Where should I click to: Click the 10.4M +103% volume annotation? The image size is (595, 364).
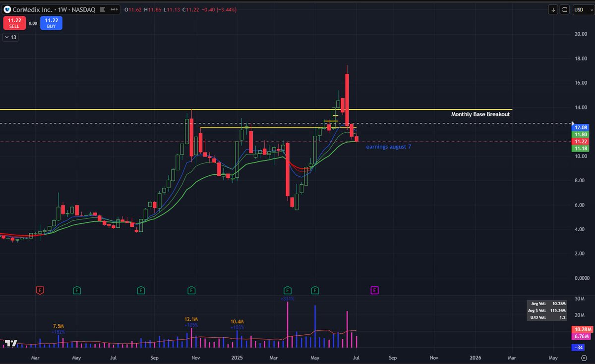[238, 324]
